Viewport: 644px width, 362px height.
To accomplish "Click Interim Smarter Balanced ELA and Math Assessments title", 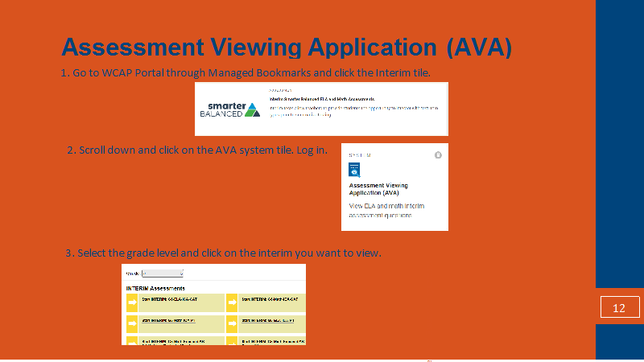I will 321,99.
